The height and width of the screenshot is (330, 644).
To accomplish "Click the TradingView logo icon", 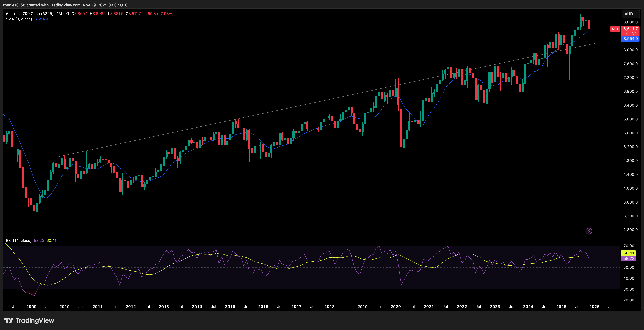I will (8, 320).
